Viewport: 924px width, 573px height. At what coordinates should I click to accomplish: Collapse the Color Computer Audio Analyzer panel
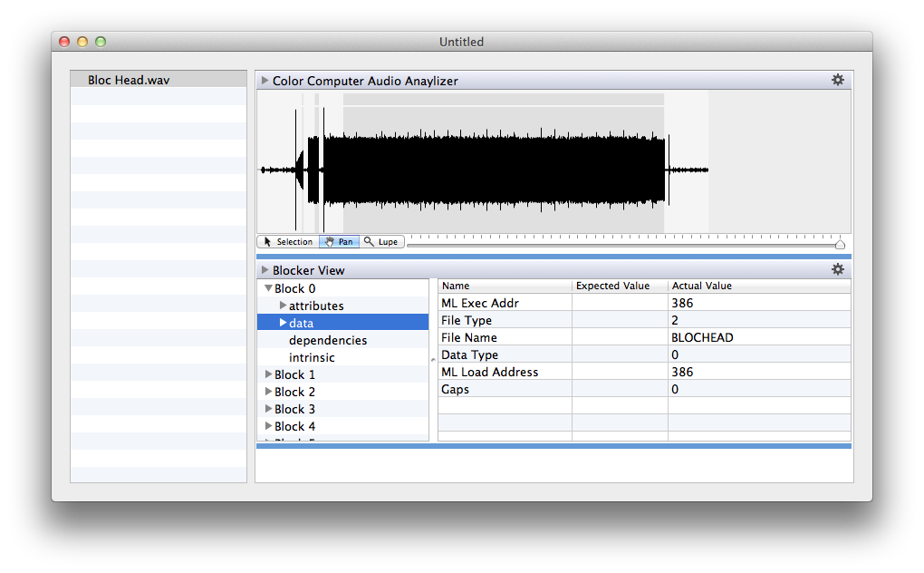click(265, 80)
